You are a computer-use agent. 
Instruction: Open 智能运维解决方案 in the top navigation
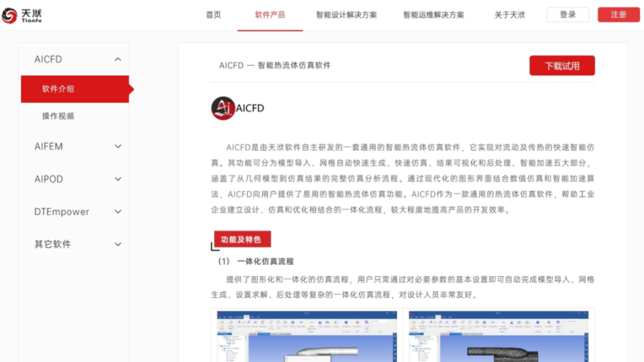tap(434, 15)
